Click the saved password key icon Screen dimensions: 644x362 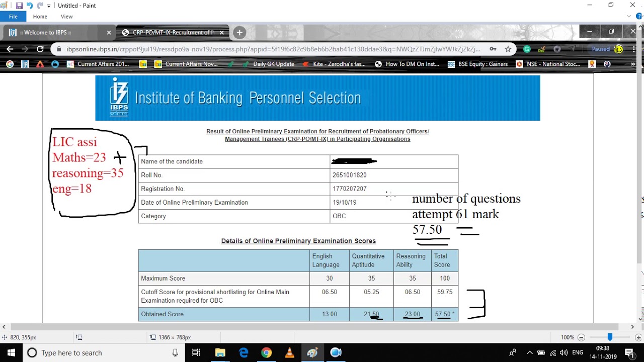click(493, 49)
